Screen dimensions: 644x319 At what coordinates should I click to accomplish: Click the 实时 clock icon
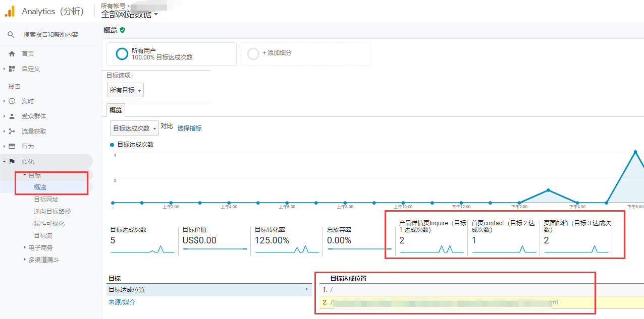(12, 101)
